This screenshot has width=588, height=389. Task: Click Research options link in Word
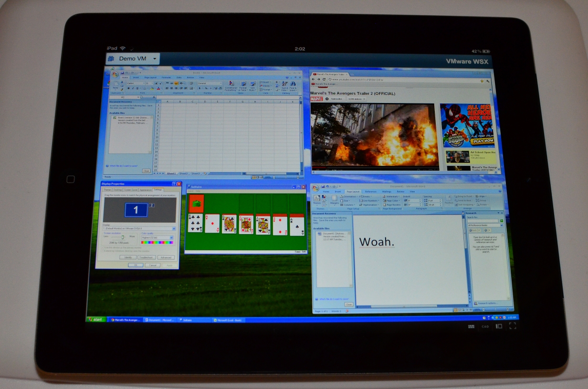click(x=487, y=303)
